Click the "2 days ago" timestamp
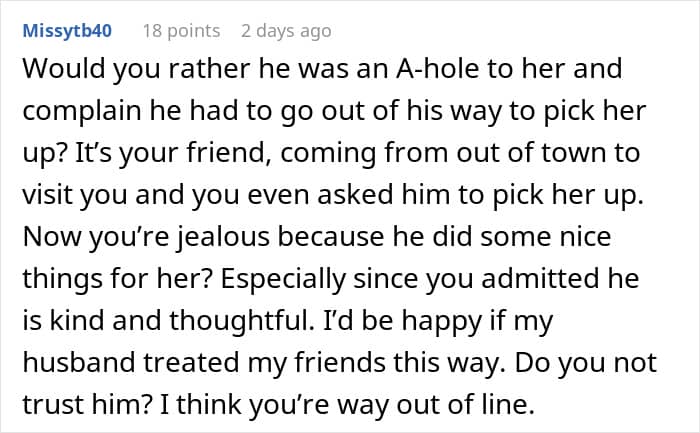 click(x=286, y=31)
